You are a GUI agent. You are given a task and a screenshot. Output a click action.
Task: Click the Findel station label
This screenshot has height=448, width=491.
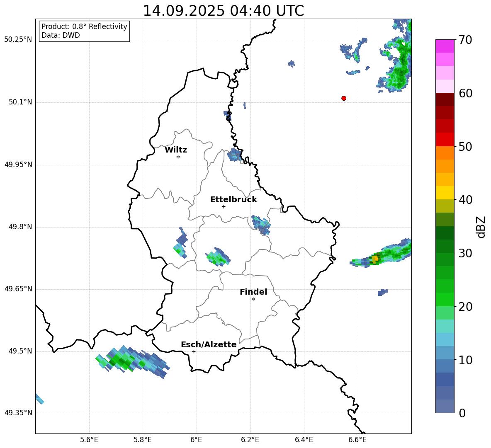[x=253, y=292]
